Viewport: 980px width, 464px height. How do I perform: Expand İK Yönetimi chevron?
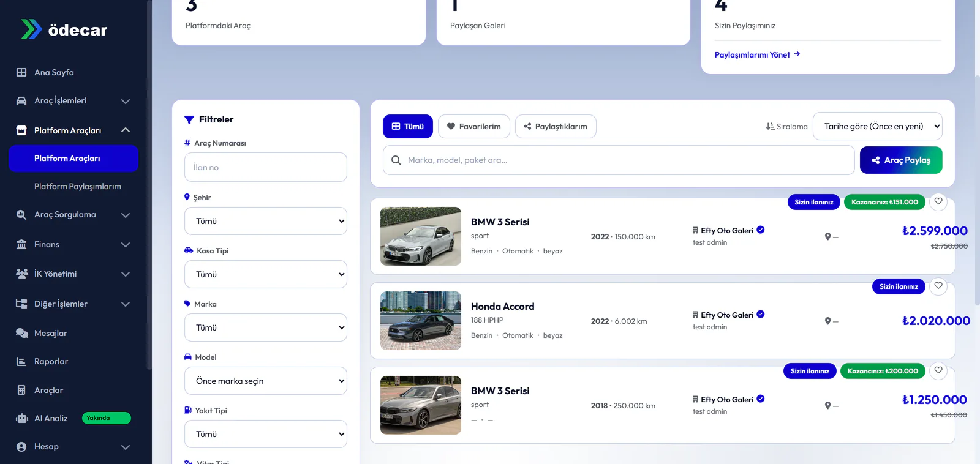[x=126, y=274]
